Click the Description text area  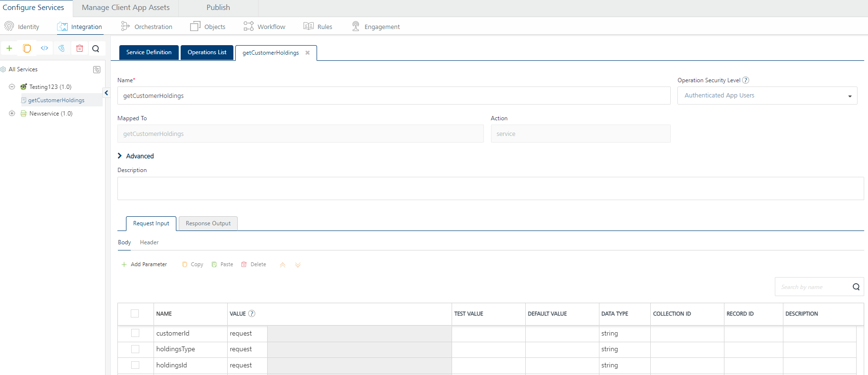(490, 188)
